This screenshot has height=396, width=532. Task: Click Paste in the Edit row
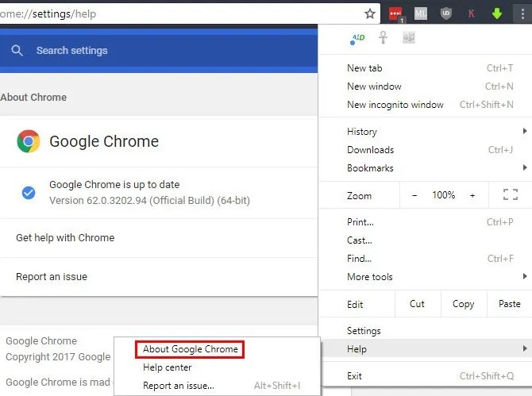tap(510, 304)
